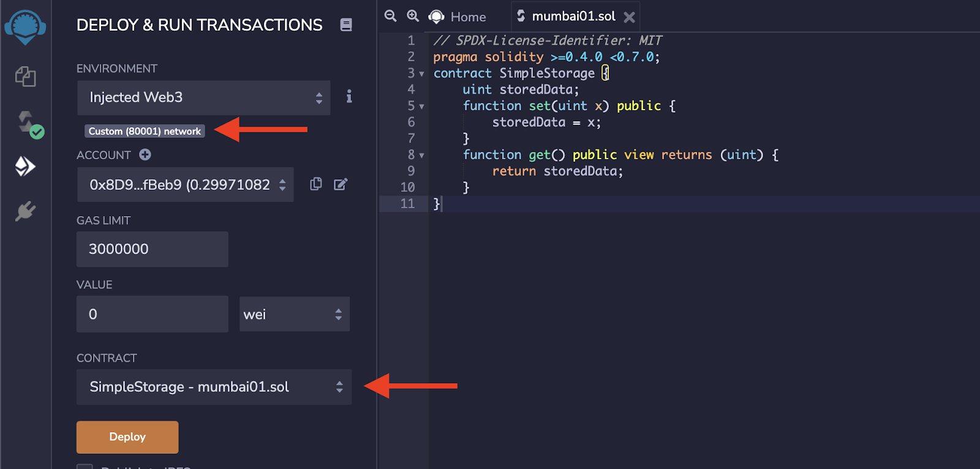This screenshot has width=980, height=469.
Task: Open the File explorers sidebar icon
Action: pyautogui.click(x=25, y=77)
